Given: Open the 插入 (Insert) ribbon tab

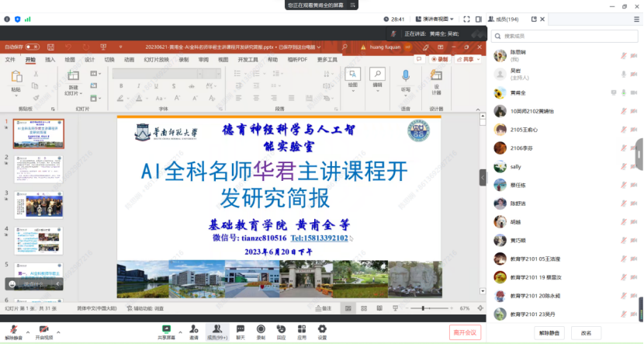Looking at the screenshot, I should pos(50,59).
